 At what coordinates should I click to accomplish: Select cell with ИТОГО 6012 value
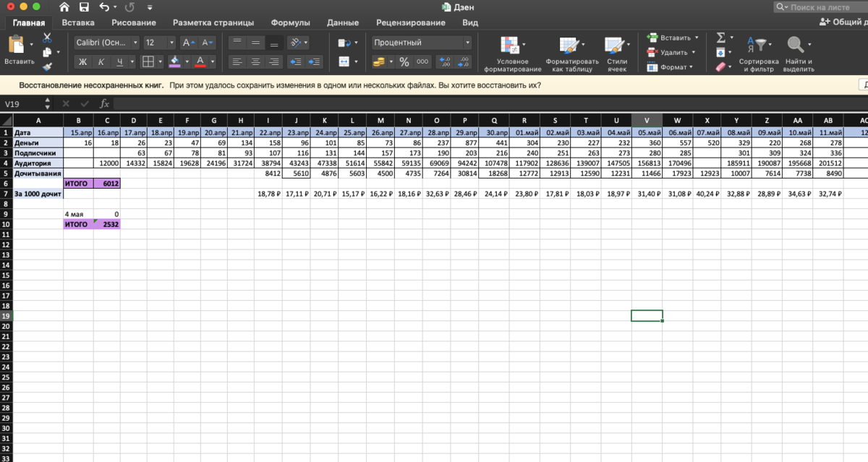pyautogui.click(x=107, y=184)
